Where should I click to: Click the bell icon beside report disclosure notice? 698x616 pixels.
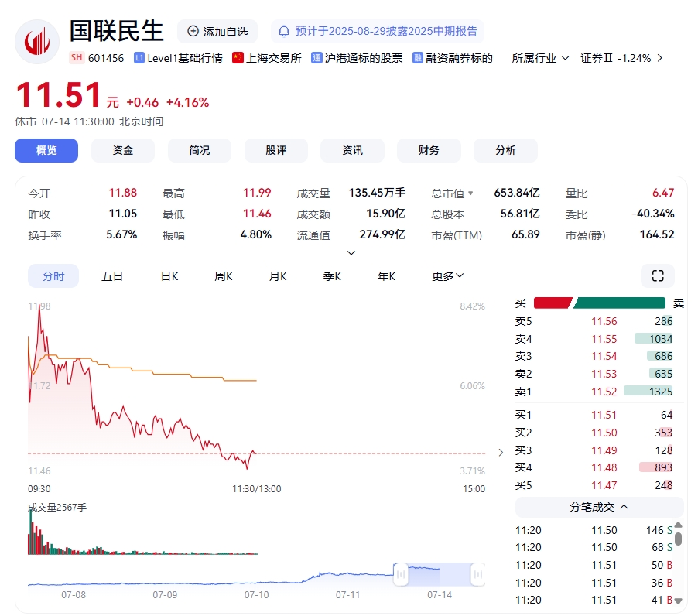pyautogui.click(x=284, y=31)
